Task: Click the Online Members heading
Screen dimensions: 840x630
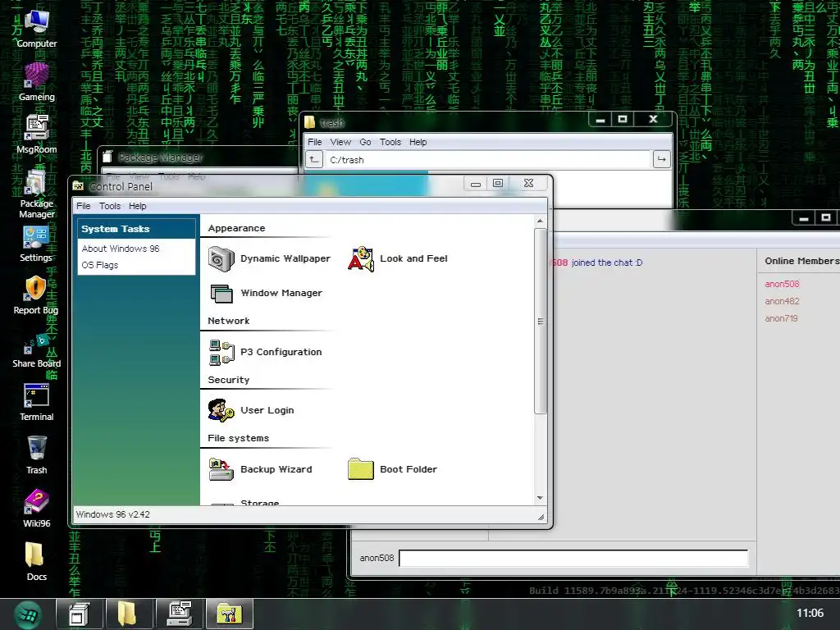Action: pos(802,261)
